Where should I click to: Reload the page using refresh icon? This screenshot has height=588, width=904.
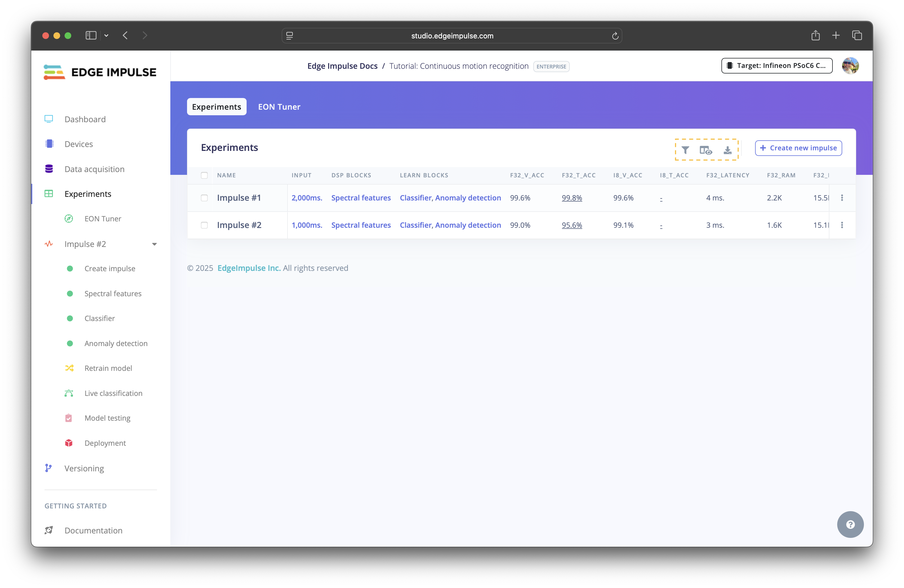(615, 36)
